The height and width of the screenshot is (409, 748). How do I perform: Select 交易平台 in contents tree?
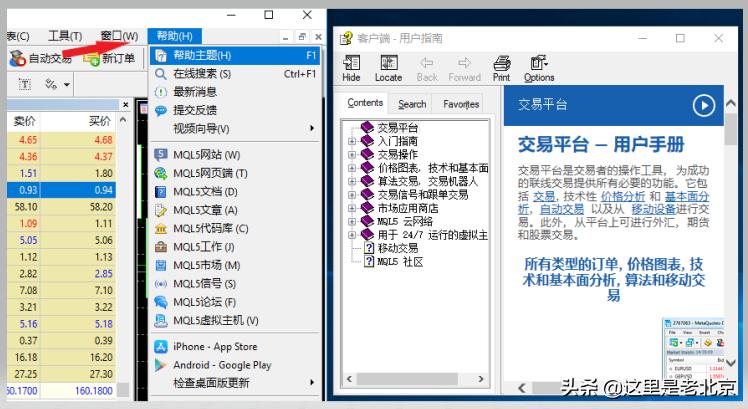pos(397,128)
